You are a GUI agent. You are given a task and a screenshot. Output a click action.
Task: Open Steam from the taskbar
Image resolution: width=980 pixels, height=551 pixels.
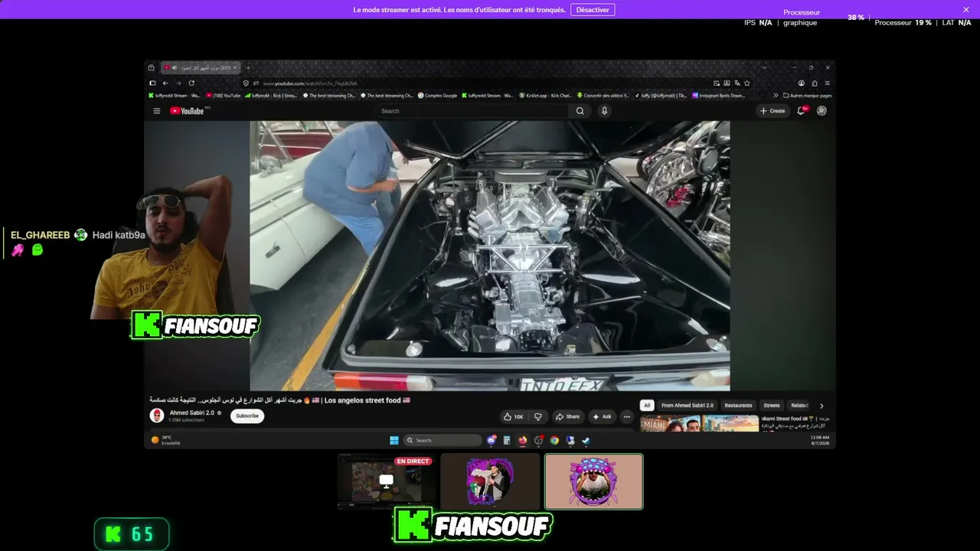pyautogui.click(x=586, y=440)
